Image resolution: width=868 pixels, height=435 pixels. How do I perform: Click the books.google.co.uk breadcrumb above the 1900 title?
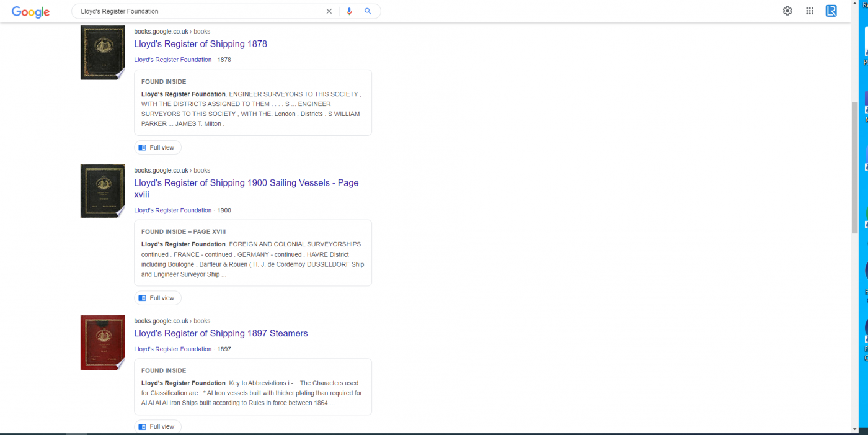(172, 171)
